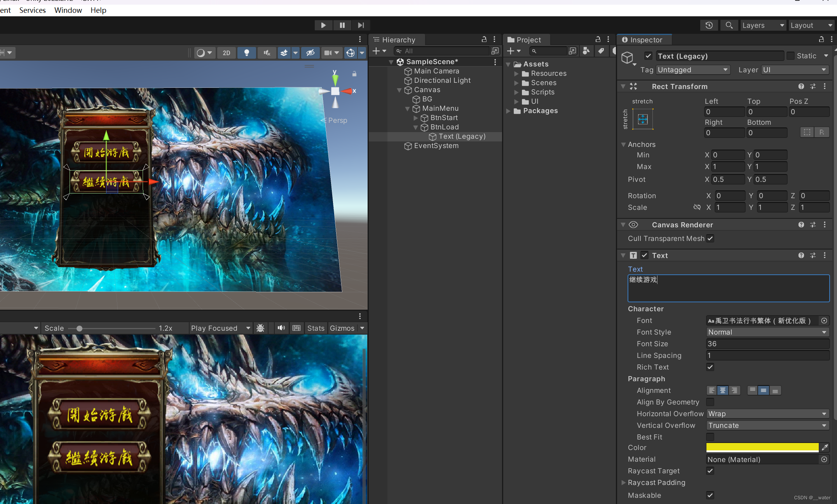Toggle the Game view bug warning icon
The height and width of the screenshot is (504, 837).
[260, 328]
